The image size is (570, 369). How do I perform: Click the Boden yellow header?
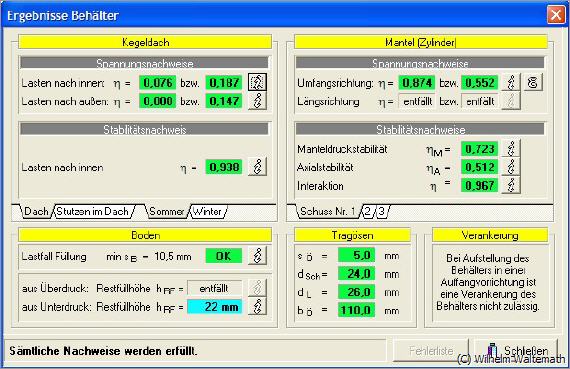pos(145,235)
